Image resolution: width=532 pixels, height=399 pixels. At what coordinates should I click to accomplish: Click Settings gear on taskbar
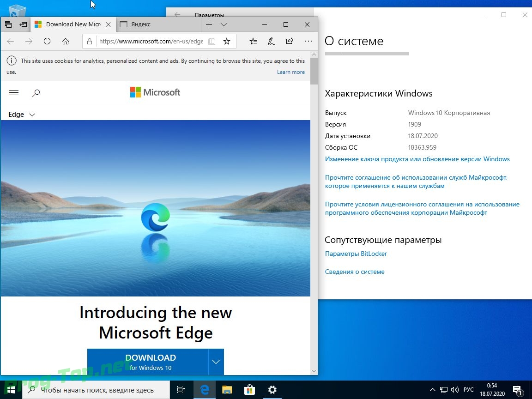point(272,390)
